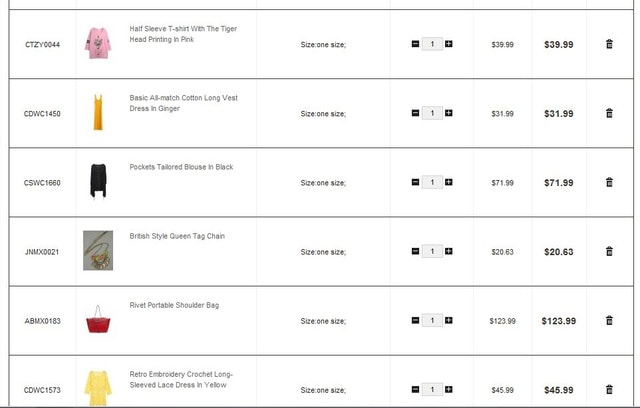Decrease quantity of the pink Tiger T-shirt
The width and height of the screenshot is (640, 408).
[x=415, y=44]
